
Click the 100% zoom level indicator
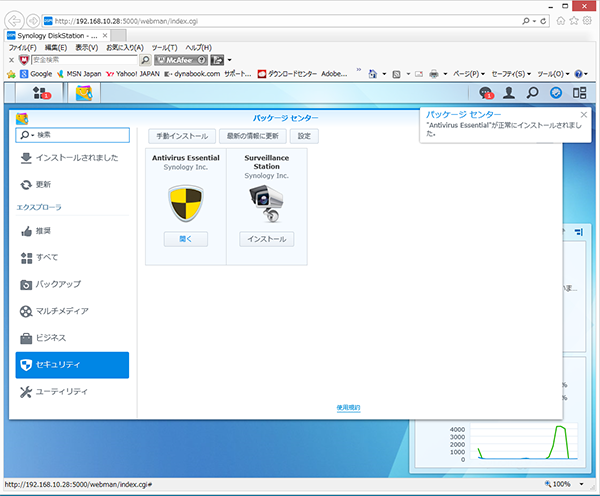pos(558,484)
